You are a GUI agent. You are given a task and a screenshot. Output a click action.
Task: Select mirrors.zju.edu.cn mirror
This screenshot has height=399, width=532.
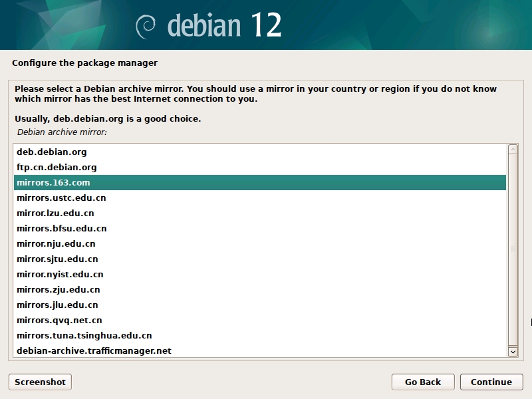point(58,290)
